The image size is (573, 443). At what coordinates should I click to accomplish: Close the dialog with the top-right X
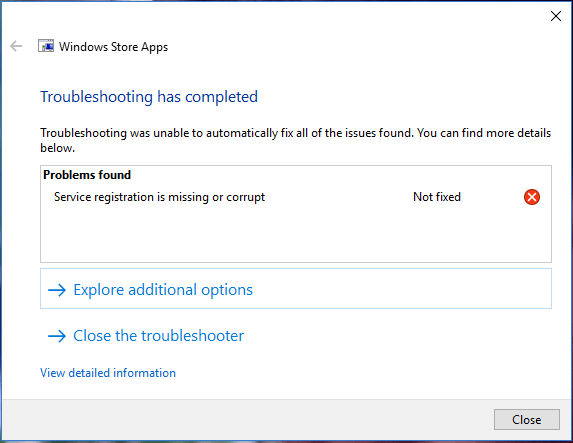point(556,16)
